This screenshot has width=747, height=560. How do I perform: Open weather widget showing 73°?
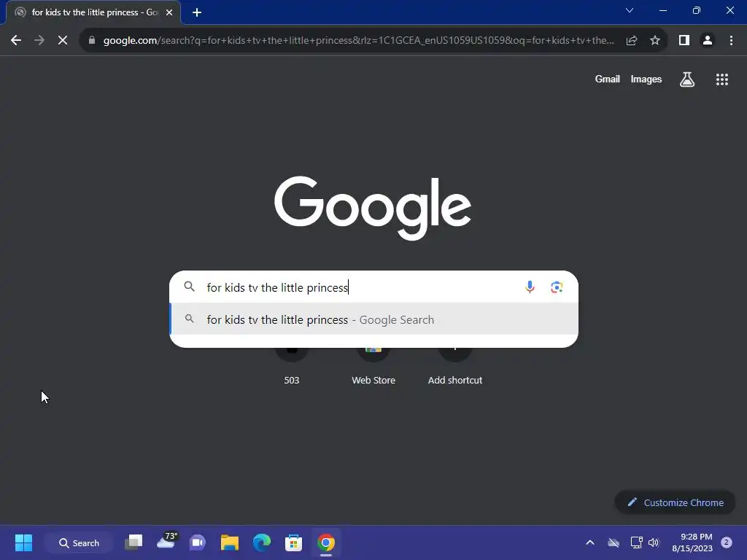tap(167, 541)
